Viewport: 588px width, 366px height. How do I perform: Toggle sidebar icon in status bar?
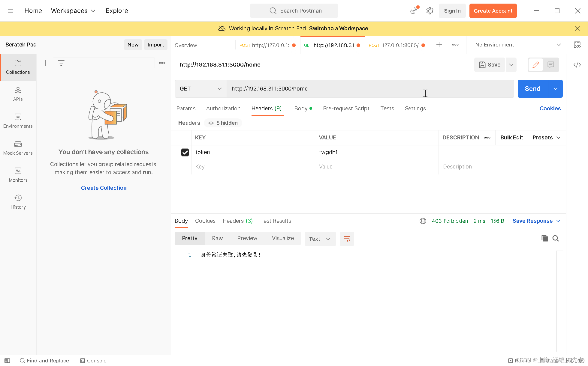point(7,361)
